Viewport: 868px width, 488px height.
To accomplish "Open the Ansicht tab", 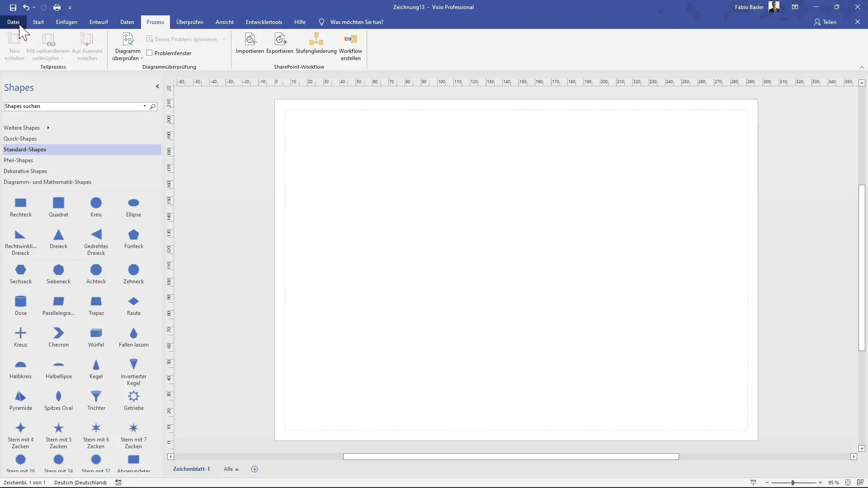I will [225, 22].
